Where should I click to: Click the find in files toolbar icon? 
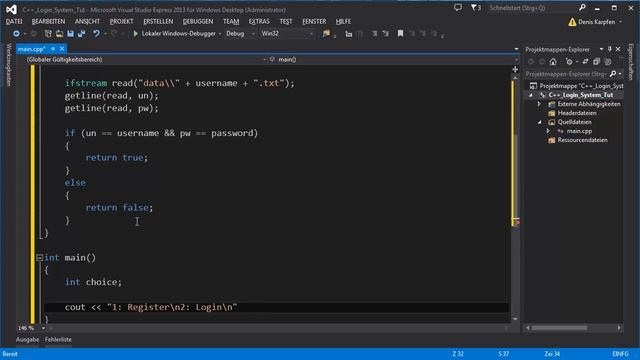[326, 33]
